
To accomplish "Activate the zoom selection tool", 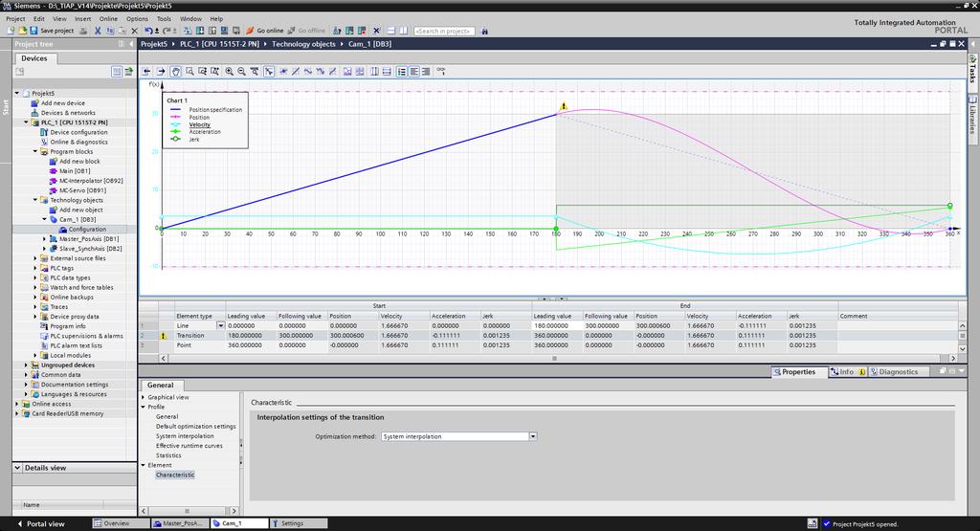I will pyautogui.click(x=189, y=71).
